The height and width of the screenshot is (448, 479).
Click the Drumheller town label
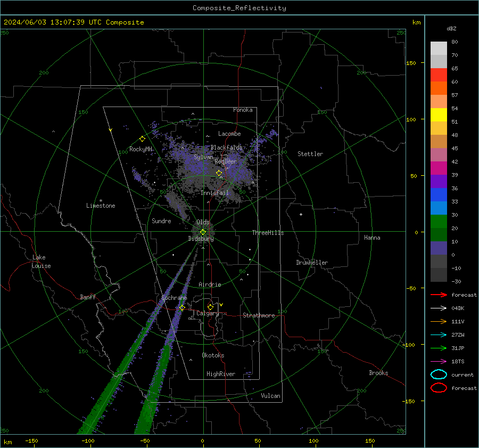pos(312,263)
